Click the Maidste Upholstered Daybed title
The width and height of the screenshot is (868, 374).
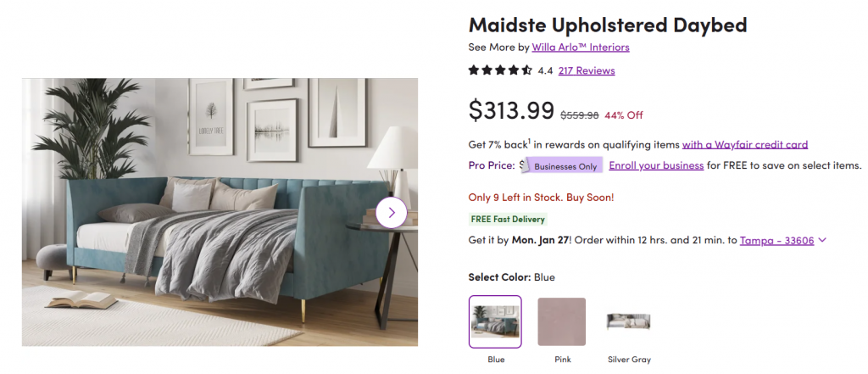click(x=608, y=25)
